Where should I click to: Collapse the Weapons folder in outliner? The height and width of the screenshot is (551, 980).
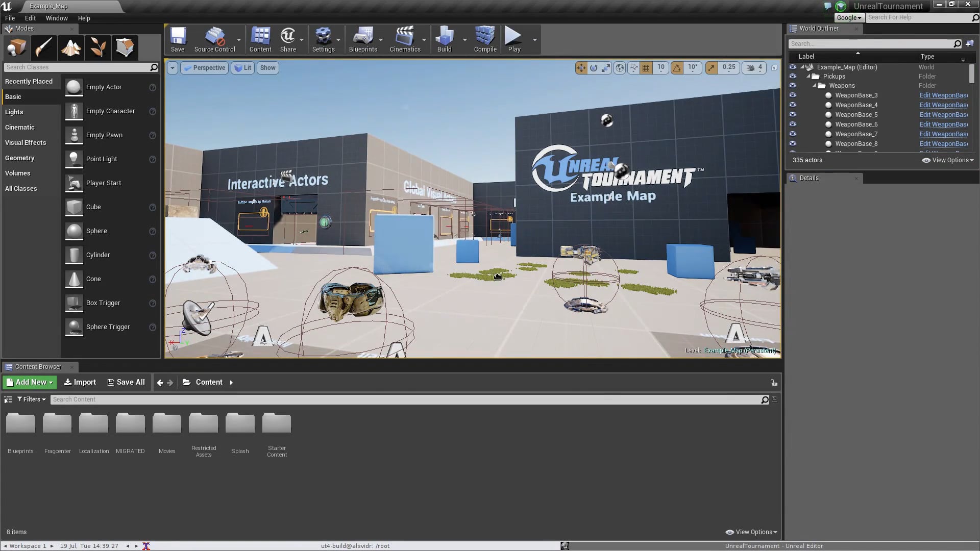click(x=815, y=86)
